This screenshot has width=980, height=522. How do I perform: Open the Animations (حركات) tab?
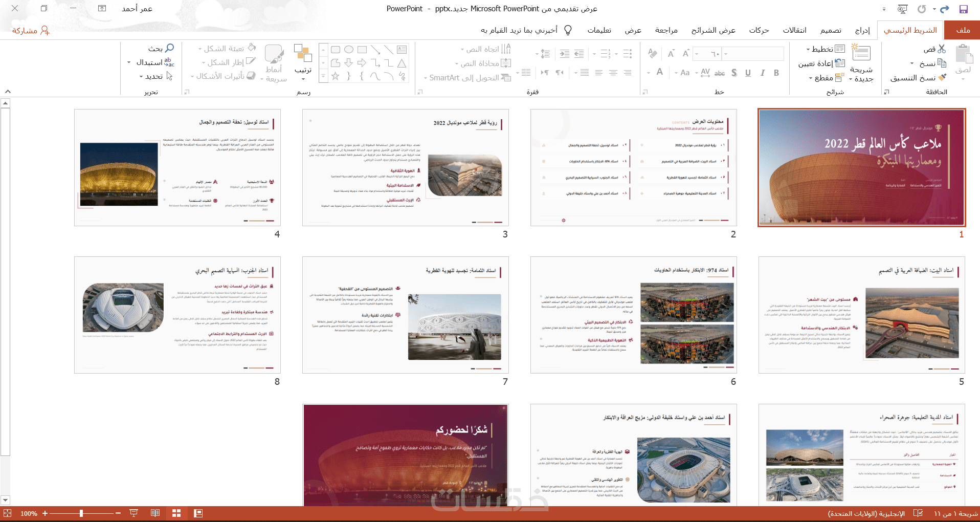(759, 30)
